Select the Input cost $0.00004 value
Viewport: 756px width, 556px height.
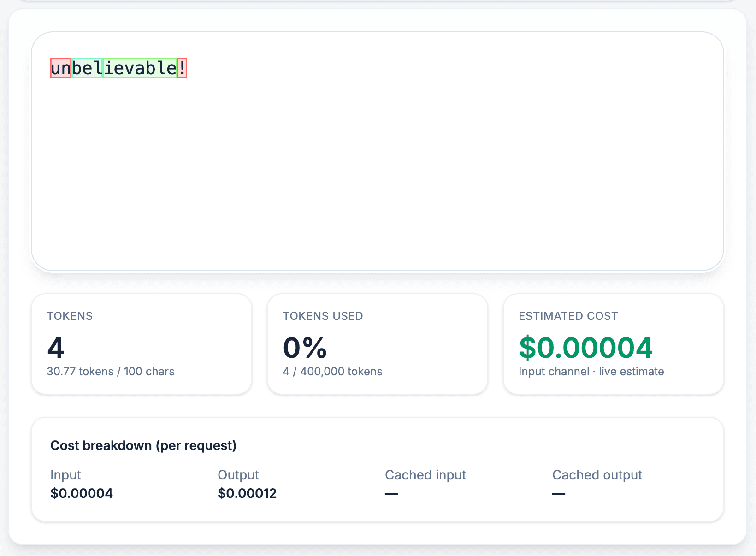[81, 493]
